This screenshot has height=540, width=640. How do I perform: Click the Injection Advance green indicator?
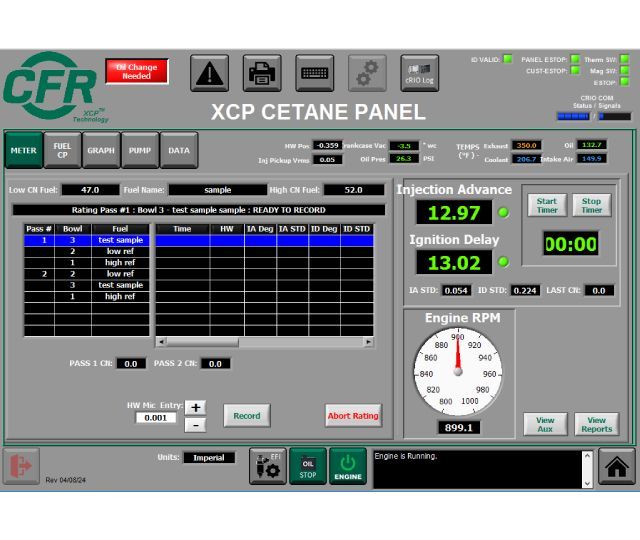pyautogui.click(x=504, y=212)
